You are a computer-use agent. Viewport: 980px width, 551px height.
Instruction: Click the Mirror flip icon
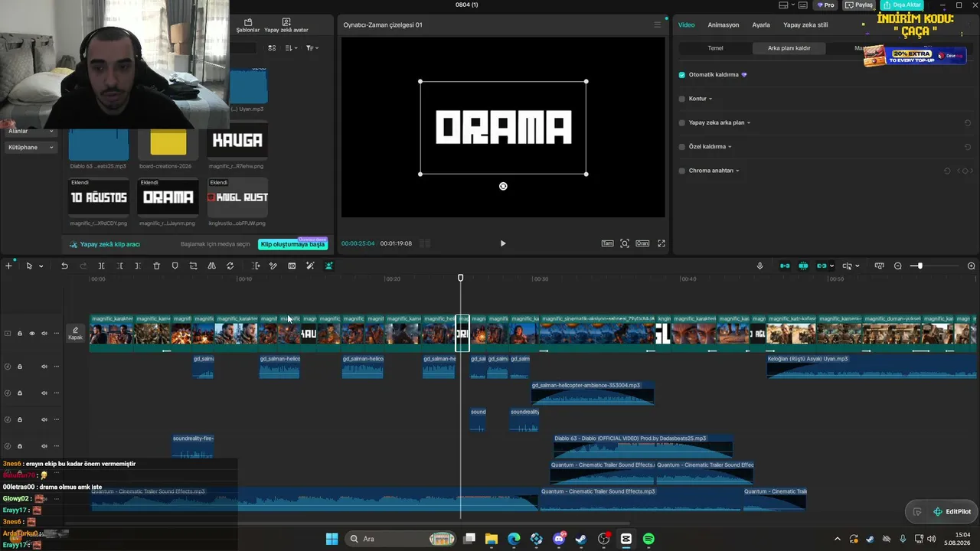[212, 266]
